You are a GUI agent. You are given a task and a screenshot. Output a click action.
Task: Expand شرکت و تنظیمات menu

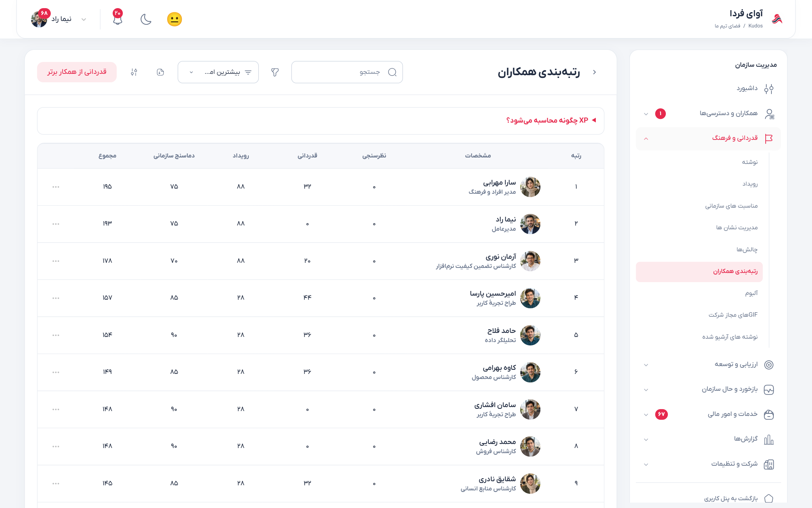[x=708, y=464]
